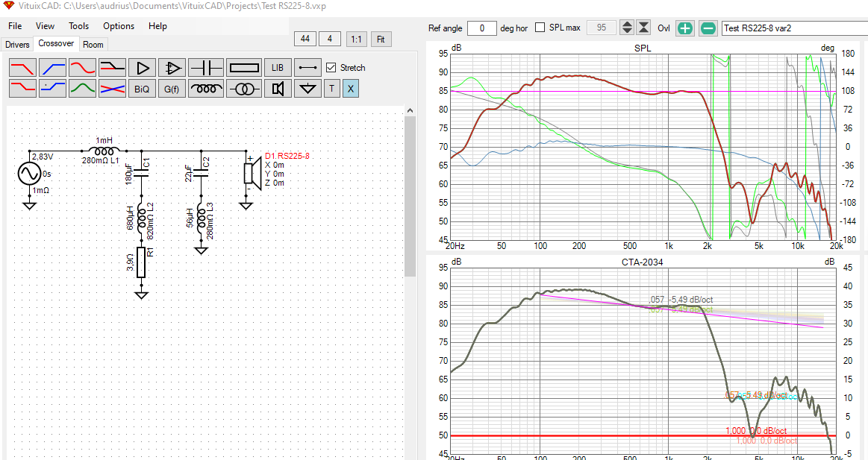Screen dimensions: 868x460
Task: Add the red-black delay/shelf step block
Action: [113, 68]
